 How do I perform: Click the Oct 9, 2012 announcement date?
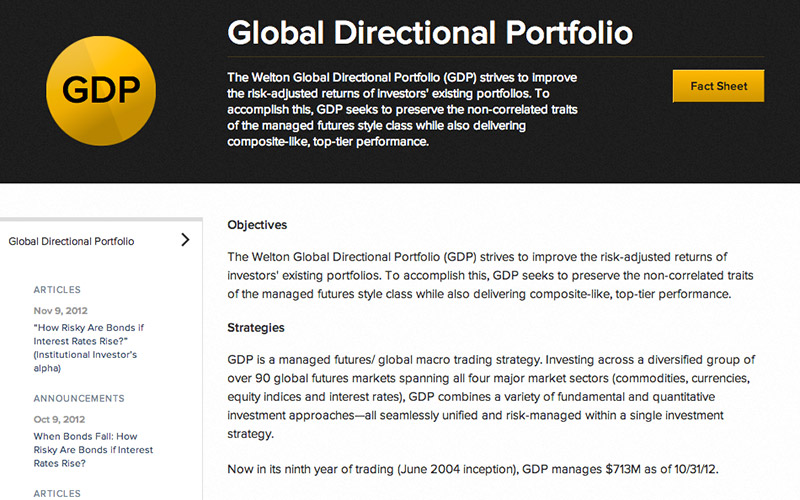coord(61,418)
